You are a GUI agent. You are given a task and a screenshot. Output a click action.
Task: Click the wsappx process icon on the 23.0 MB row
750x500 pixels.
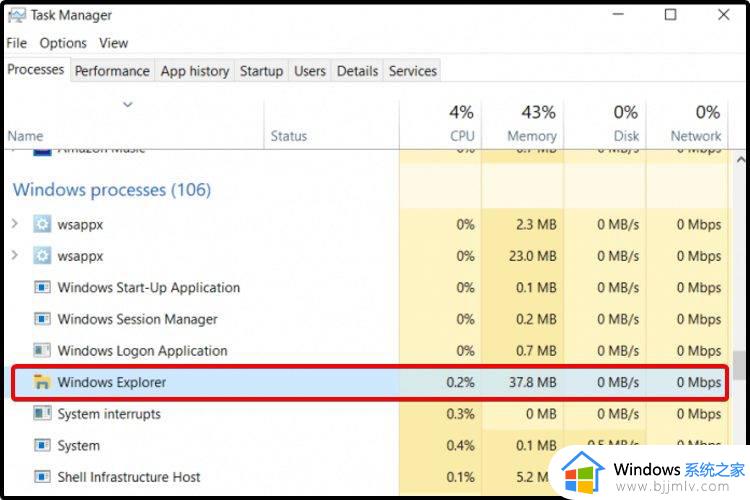click(x=42, y=256)
